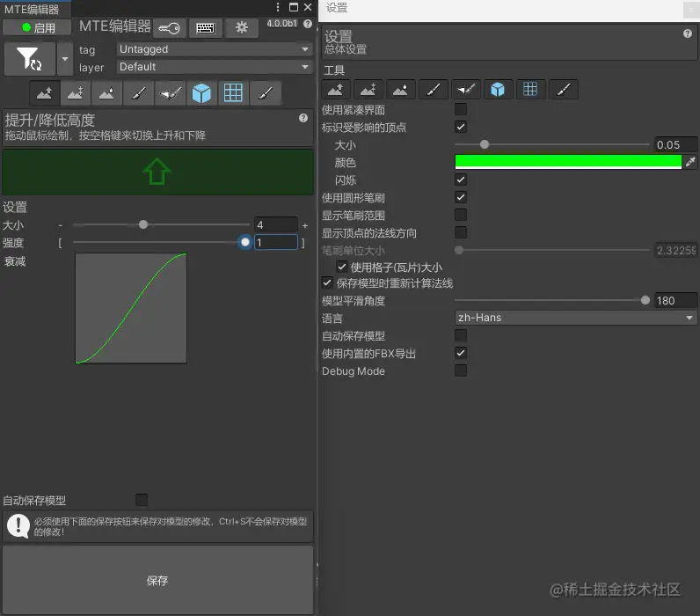Select the raise/lower height tool in the MTE editor toolbar

(45, 93)
